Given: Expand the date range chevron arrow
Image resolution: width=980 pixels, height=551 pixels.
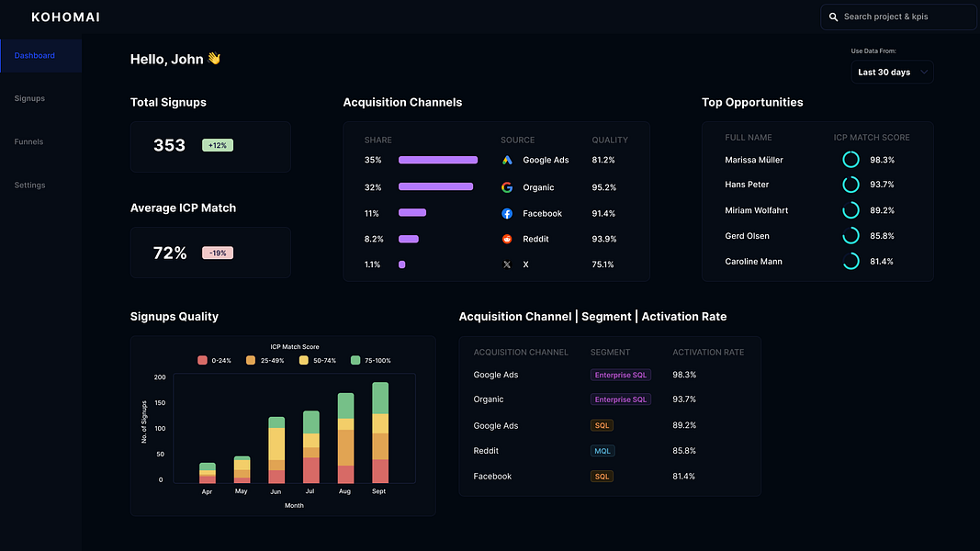Looking at the screenshot, I should (924, 72).
